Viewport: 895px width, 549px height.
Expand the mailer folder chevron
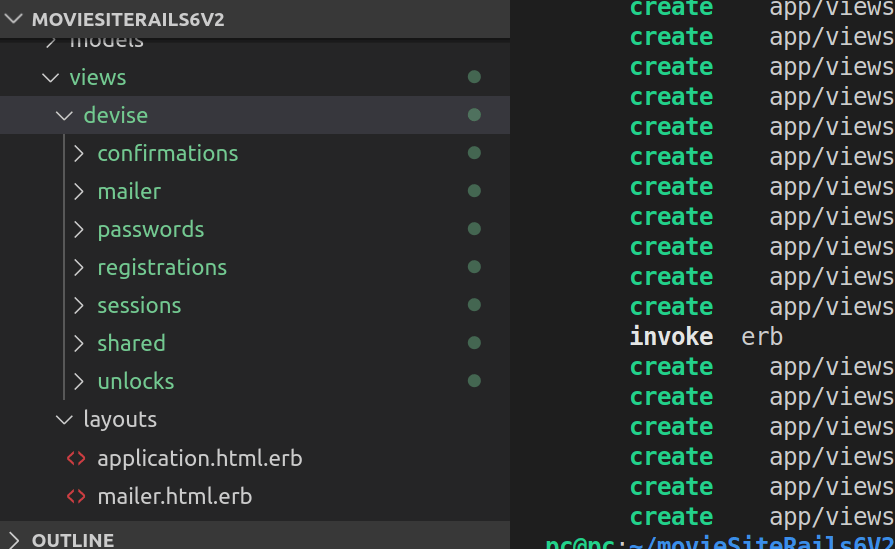[79, 191]
